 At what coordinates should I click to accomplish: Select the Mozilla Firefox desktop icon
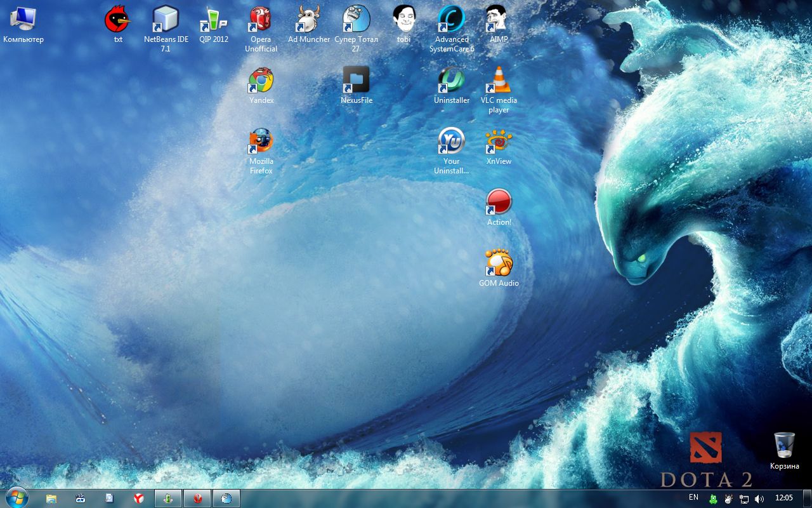click(x=261, y=142)
